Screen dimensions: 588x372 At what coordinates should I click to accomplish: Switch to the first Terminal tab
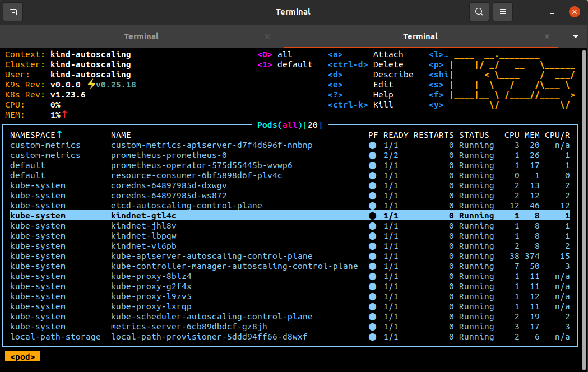141,36
